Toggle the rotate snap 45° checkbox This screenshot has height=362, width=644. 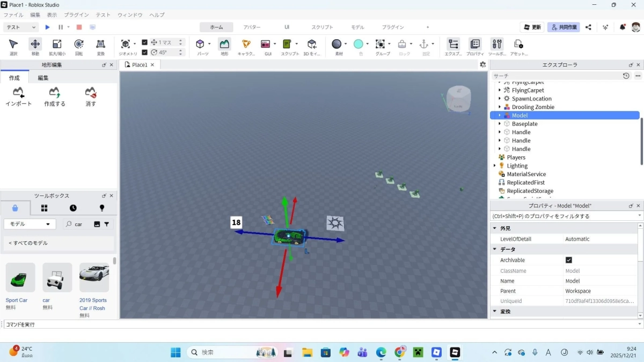pos(144,52)
